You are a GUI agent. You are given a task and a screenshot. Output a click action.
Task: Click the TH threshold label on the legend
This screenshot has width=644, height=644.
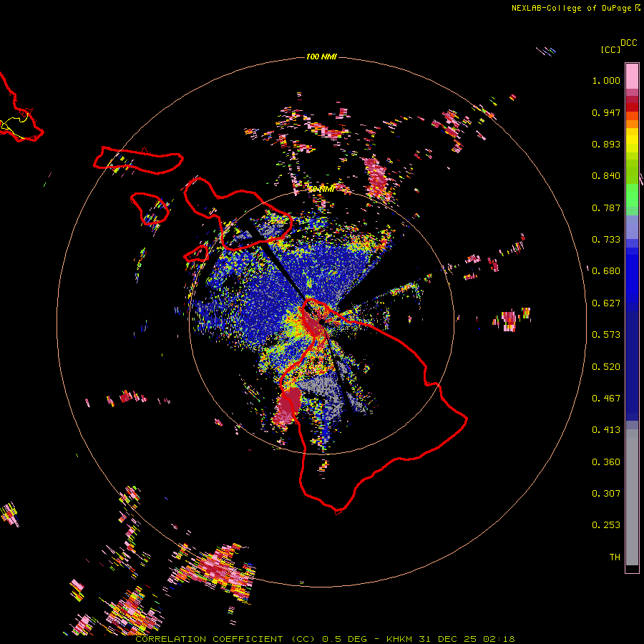pos(615,557)
